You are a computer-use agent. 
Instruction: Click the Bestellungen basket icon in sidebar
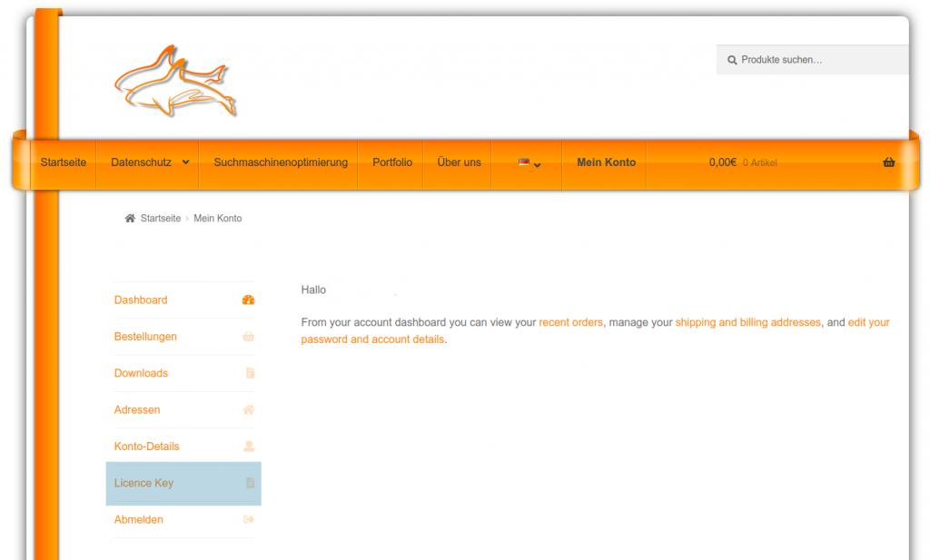[249, 337]
